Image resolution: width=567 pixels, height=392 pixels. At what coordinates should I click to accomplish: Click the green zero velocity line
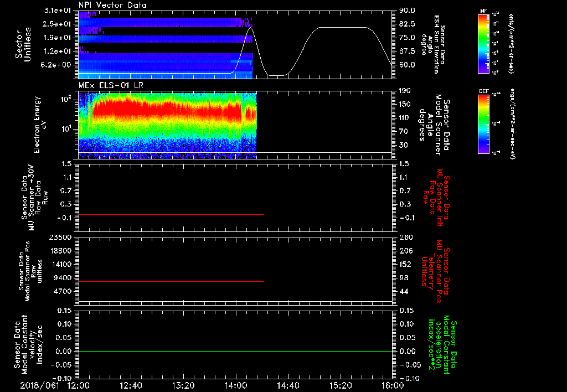point(235,351)
